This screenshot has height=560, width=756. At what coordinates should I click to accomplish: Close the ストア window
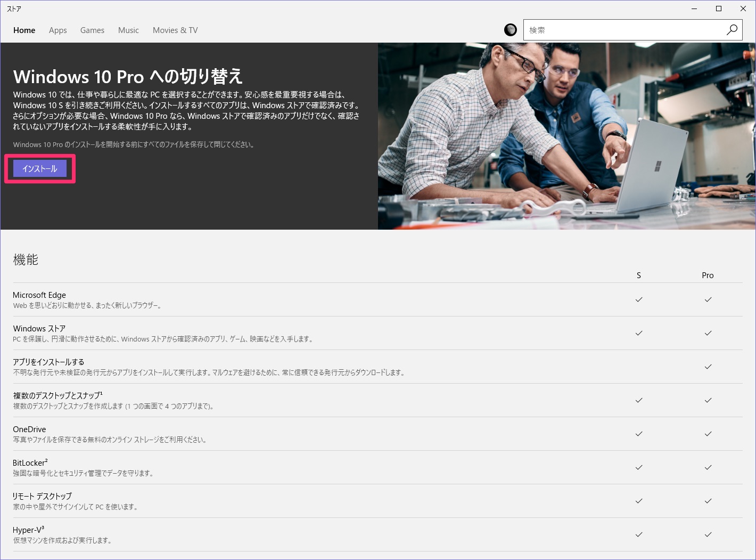click(743, 9)
